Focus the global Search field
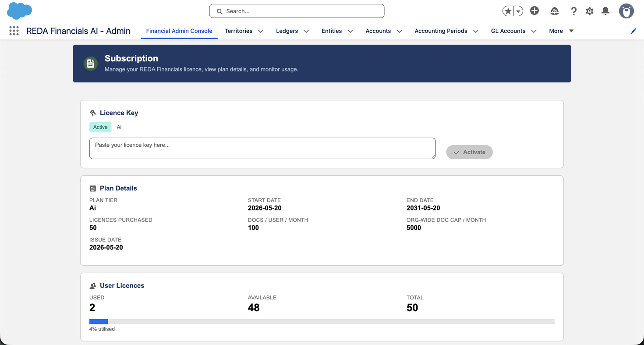644x345 pixels. 297,11
